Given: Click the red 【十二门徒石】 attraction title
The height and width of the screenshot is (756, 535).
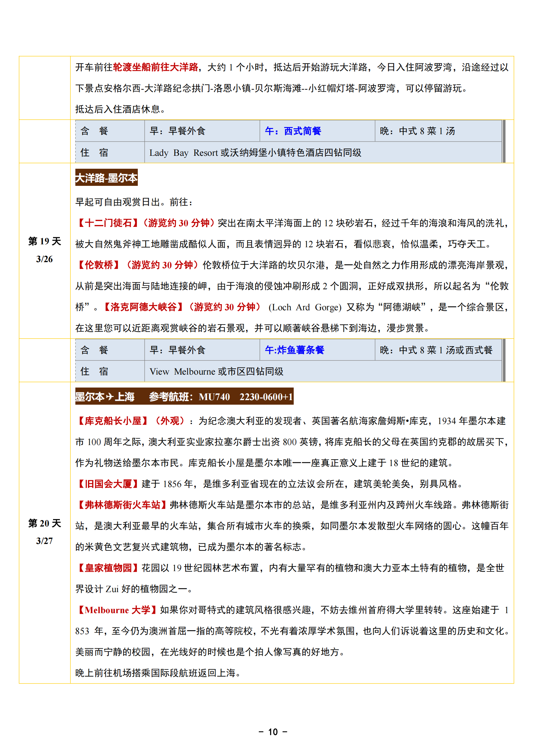Looking at the screenshot, I should [x=108, y=223].
